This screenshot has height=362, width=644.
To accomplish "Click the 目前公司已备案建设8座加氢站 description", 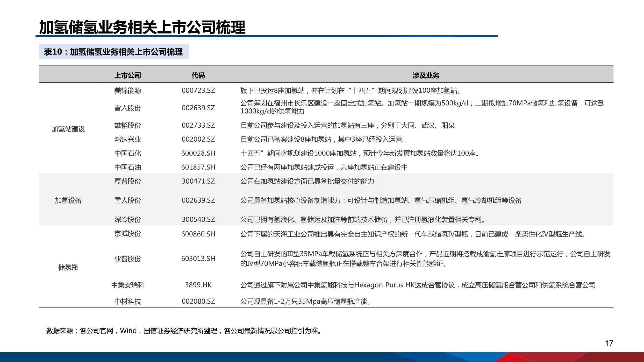I will click(x=324, y=139).
